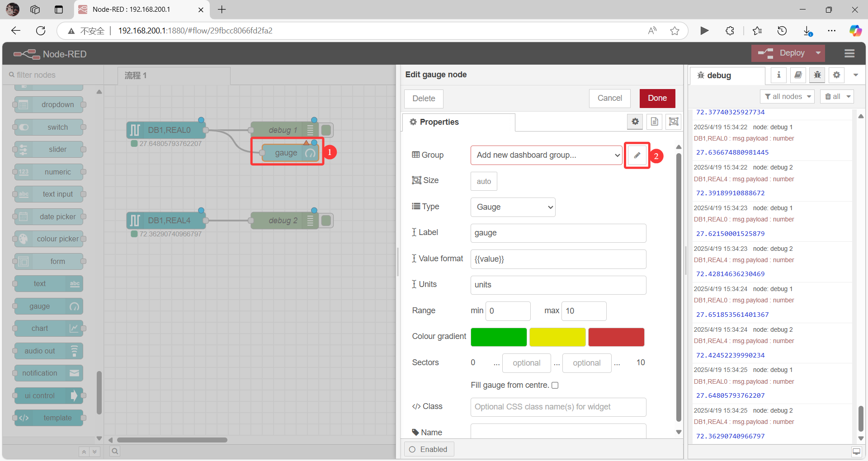Open the Properties panel gear icon
The width and height of the screenshot is (868, 461).
pyautogui.click(x=635, y=122)
